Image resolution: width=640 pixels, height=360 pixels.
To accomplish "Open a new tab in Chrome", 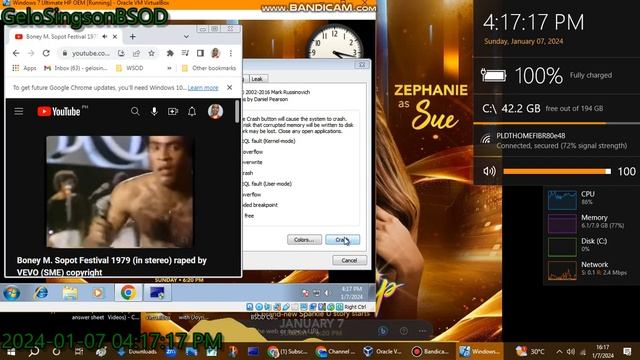I will (x=133, y=37).
